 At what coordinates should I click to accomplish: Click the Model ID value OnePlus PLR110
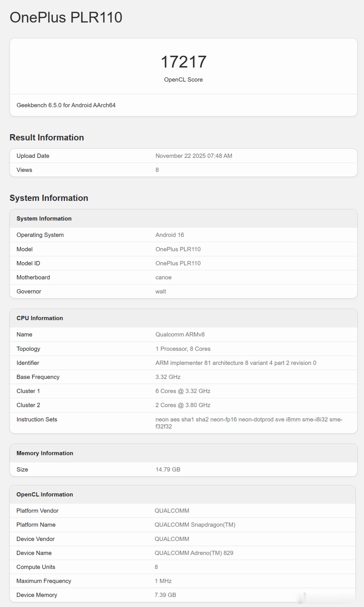pyautogui.click(x=178, y=263)
